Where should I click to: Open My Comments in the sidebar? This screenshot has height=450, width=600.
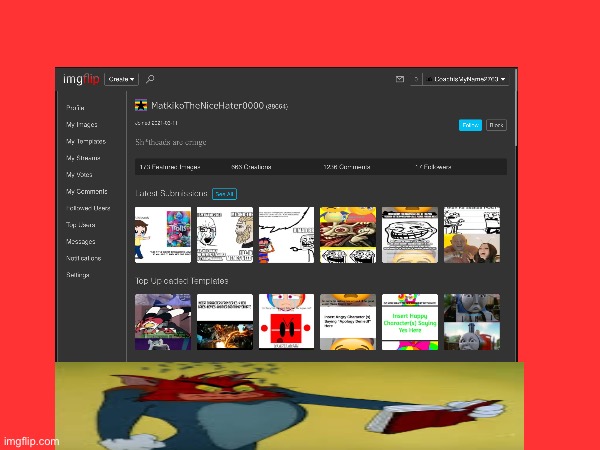pyautogui.click(x=86, y=191)
